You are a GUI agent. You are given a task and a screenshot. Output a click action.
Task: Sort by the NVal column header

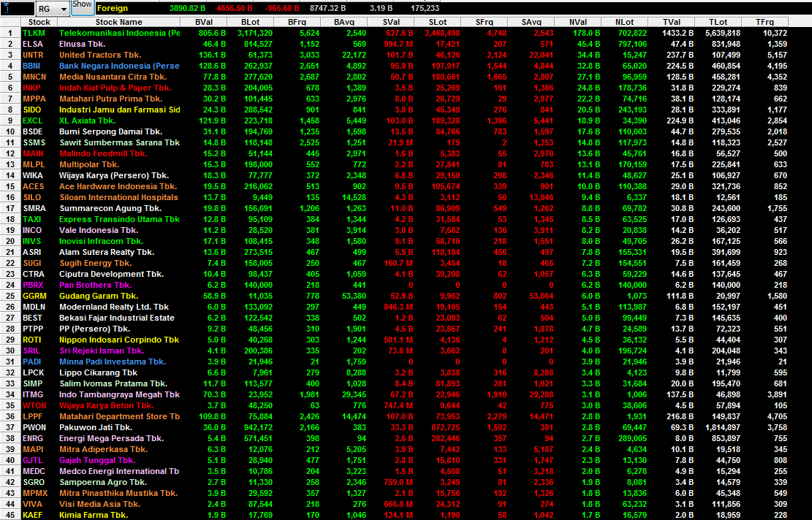point(578,22)
